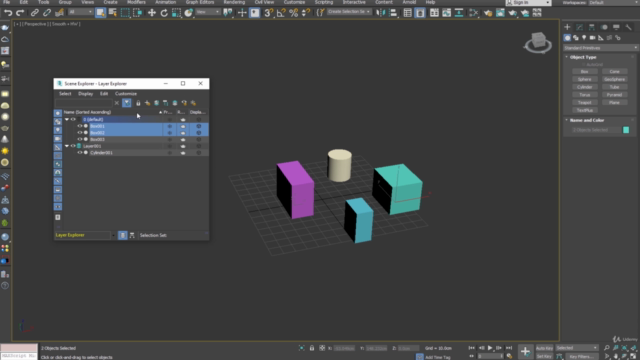Screen dimensions: 640x360
Task: Open the Workspaces Default dropdown
Action: (613, 2)
